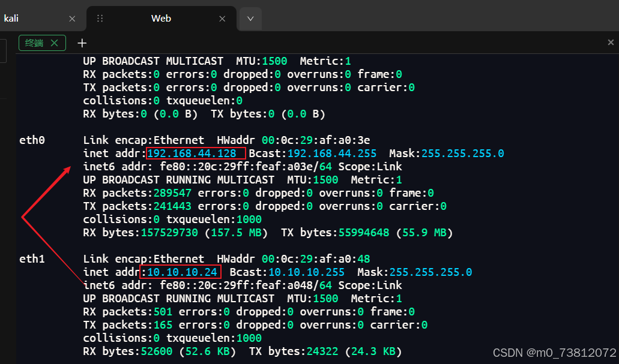Screen dimensions: 619x364
Task: Close the Web tab
Action: coord(222,19)
